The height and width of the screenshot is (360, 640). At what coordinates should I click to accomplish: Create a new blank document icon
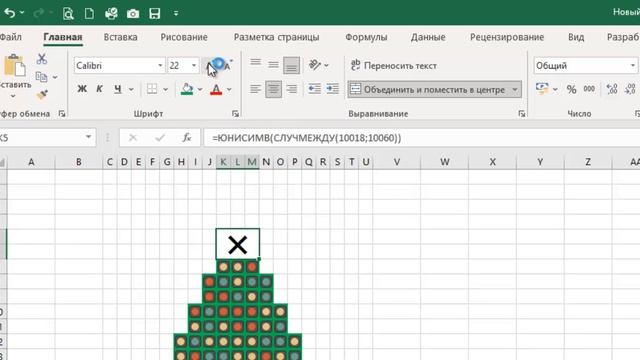point(89,13)
